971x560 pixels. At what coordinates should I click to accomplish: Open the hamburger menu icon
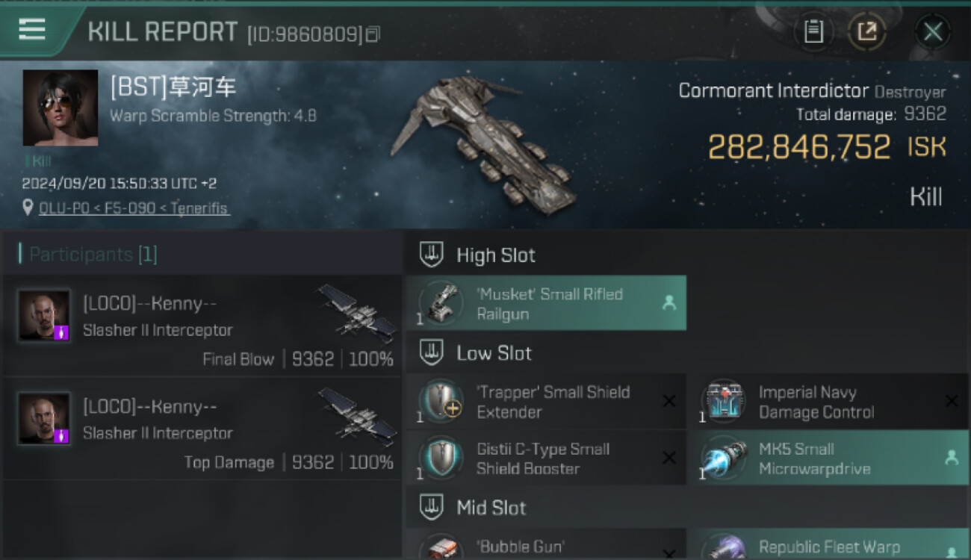point(32,30)
